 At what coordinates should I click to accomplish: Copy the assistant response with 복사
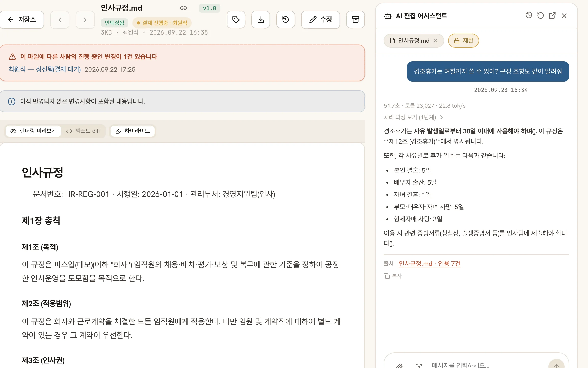pos(393,276)
